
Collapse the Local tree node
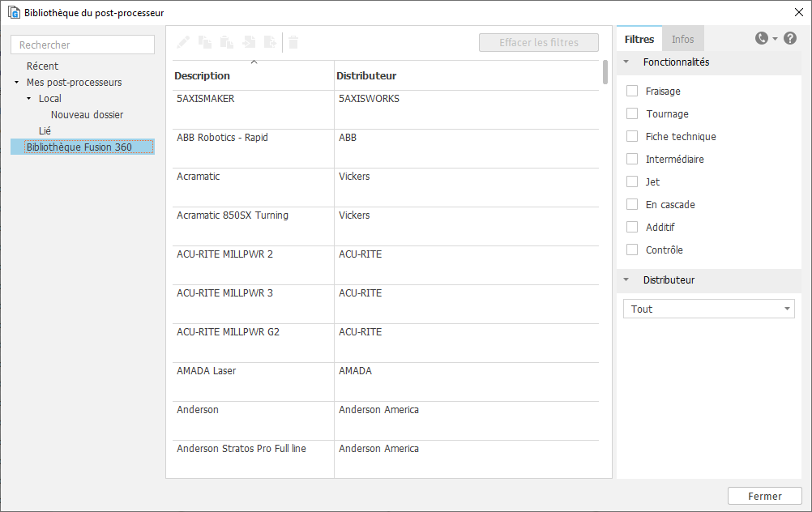[x=29, y=98]
